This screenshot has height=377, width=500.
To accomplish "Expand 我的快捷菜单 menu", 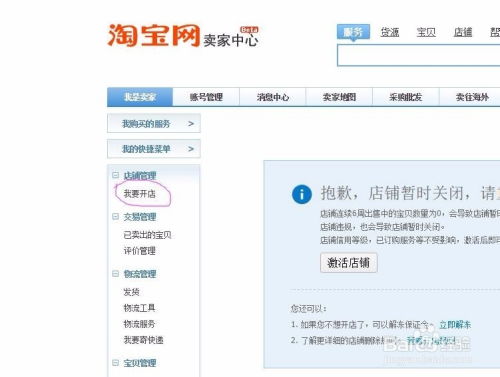I will click(154, 149).
